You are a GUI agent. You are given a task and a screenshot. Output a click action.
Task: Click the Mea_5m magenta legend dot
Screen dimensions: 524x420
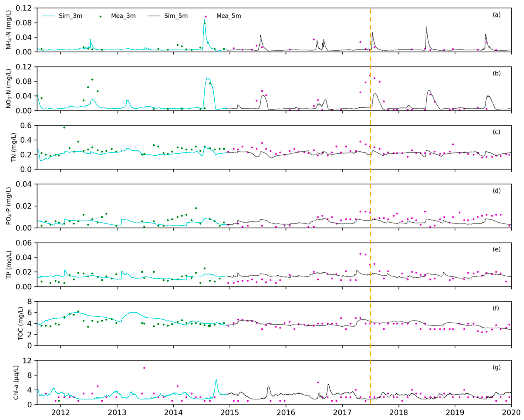click(x=206, y=17)
